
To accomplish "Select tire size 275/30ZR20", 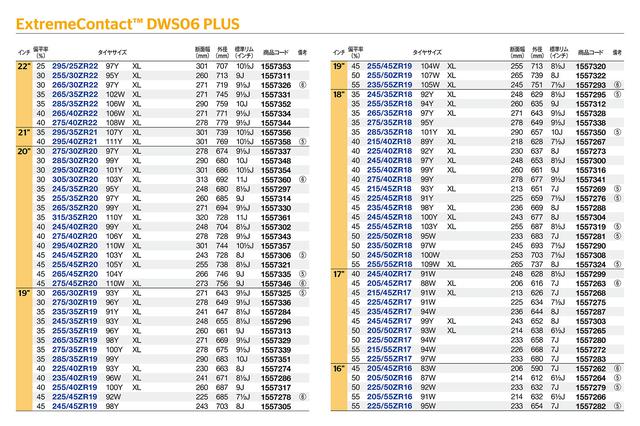I will tap(75, 151).
